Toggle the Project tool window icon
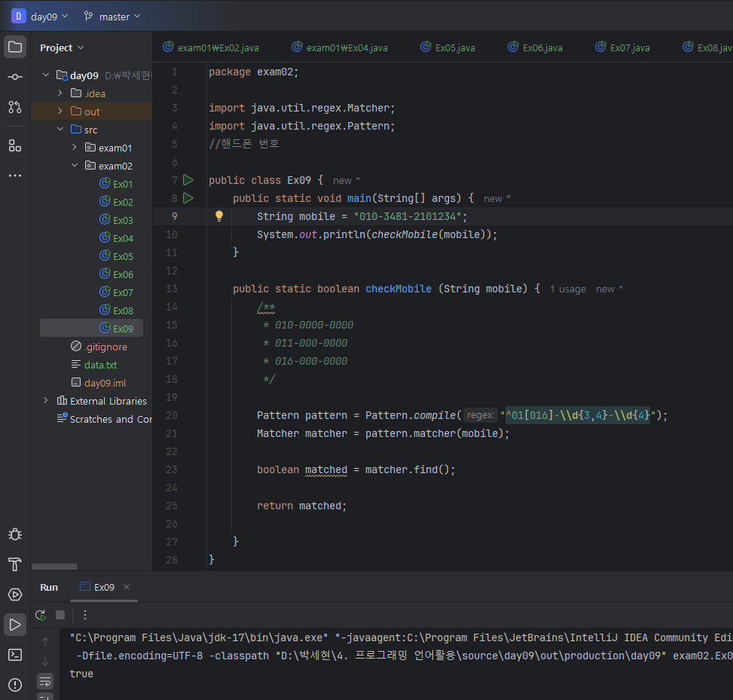This screenshot has width=733, height=700. coord(15,47)
